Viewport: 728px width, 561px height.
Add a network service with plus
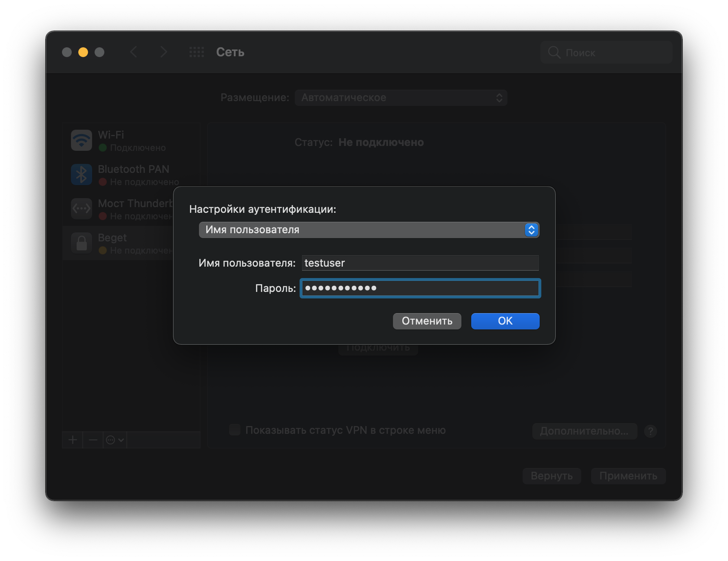[73, 440]
